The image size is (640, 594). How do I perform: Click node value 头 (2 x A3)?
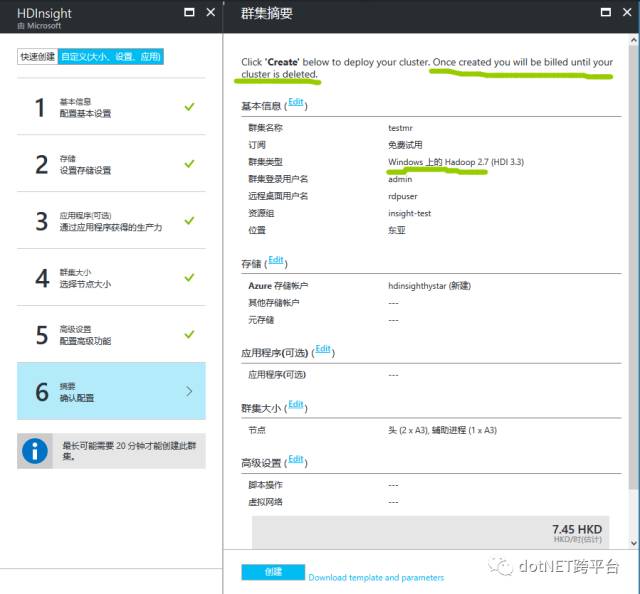pos(408,430)
